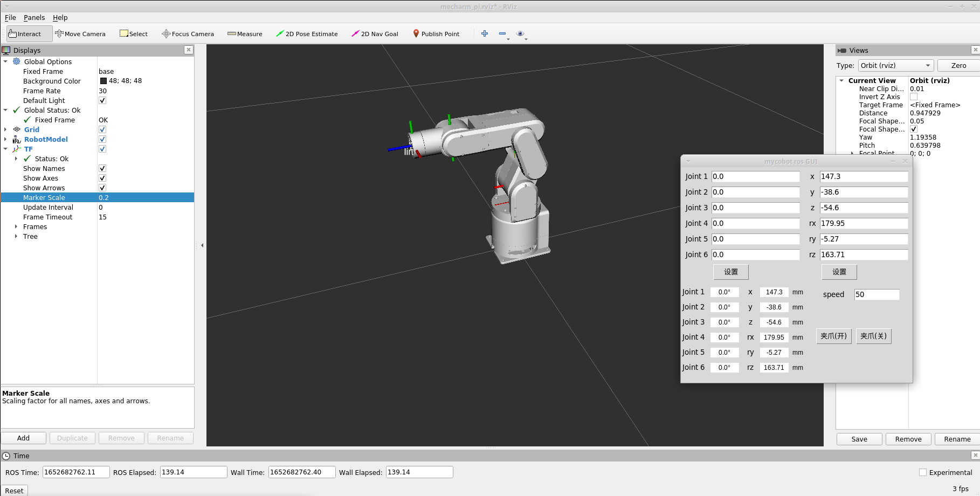Choose the Focus Camera tool
The height and width of the screenshot is (496, 980).
coord(188,34)
